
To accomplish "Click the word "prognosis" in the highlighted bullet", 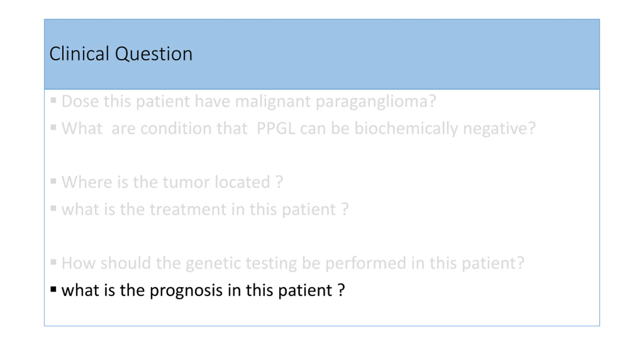I will click(186, 291).
